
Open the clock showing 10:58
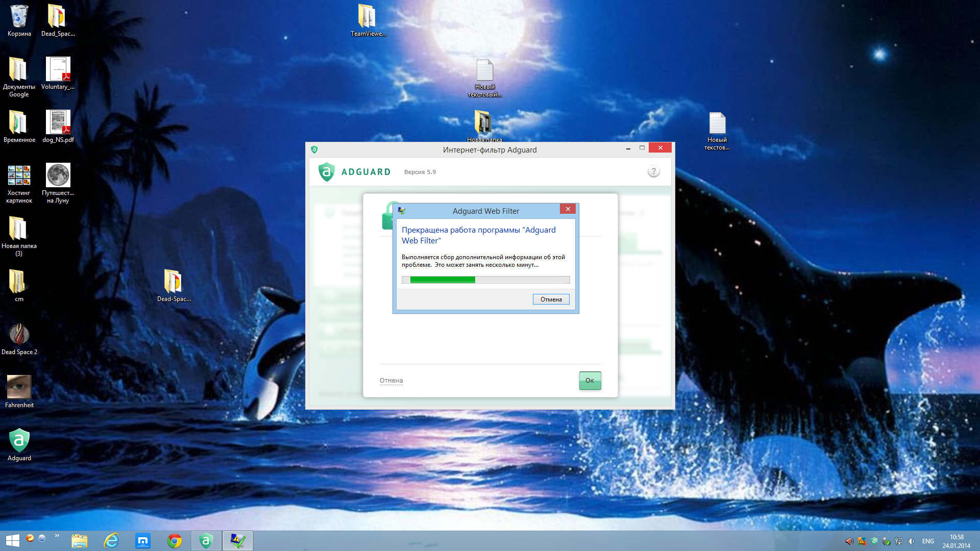pos(957,541)
